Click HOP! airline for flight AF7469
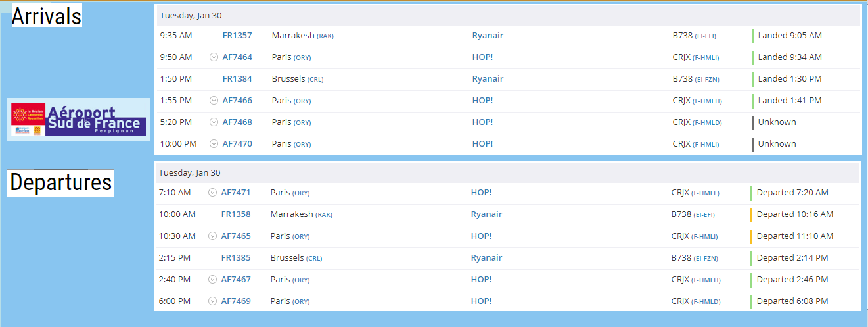Screen dimensions: 868x327 coord(481,301)
